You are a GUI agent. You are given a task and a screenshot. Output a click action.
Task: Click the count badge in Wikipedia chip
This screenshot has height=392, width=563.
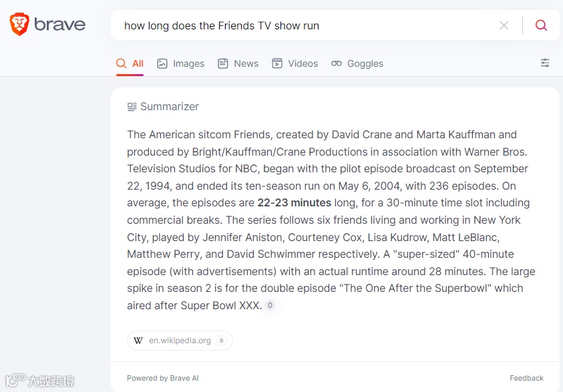[222, 341]
